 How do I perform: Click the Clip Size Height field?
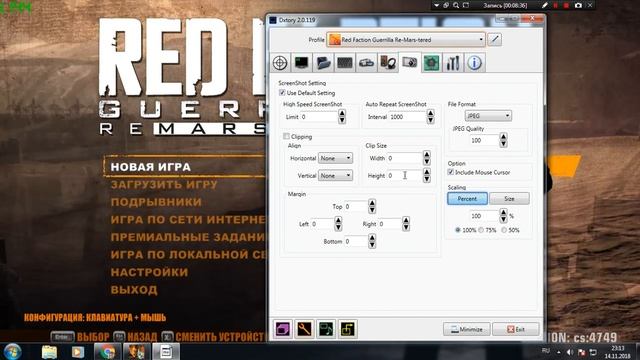tap(404, 176)
